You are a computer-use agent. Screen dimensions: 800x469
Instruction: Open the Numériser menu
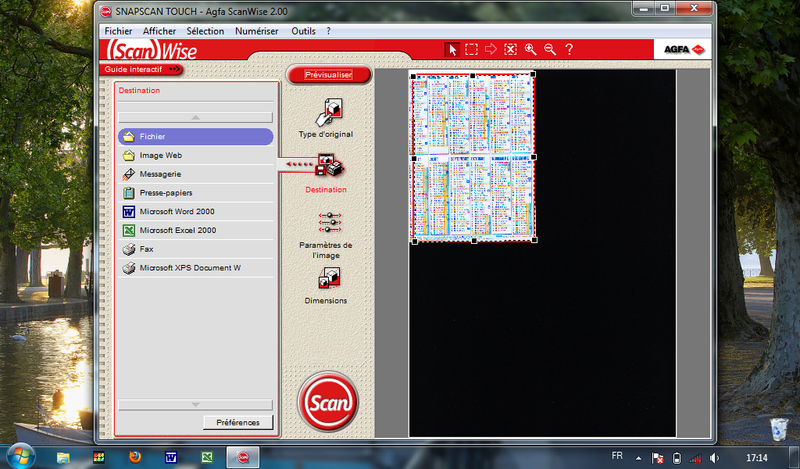257,31
